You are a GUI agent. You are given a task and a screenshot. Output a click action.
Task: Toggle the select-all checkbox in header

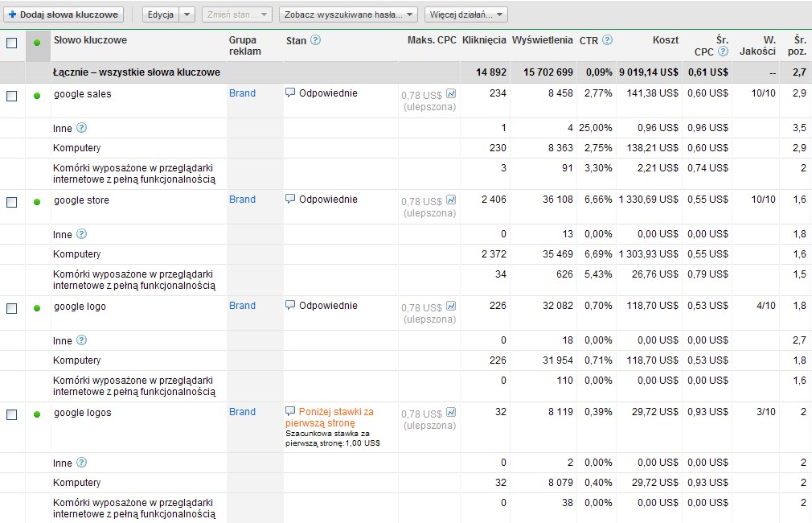coord(11,43)
